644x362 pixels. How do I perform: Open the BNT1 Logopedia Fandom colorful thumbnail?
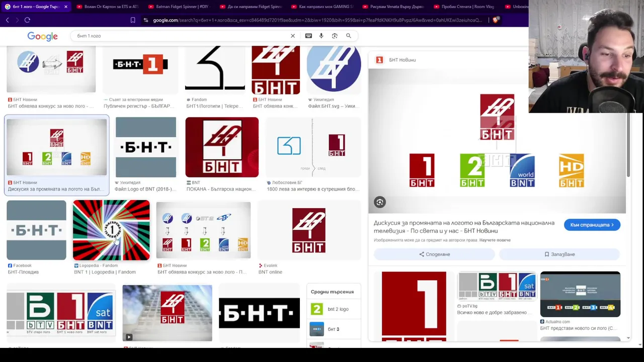[111, 230]
